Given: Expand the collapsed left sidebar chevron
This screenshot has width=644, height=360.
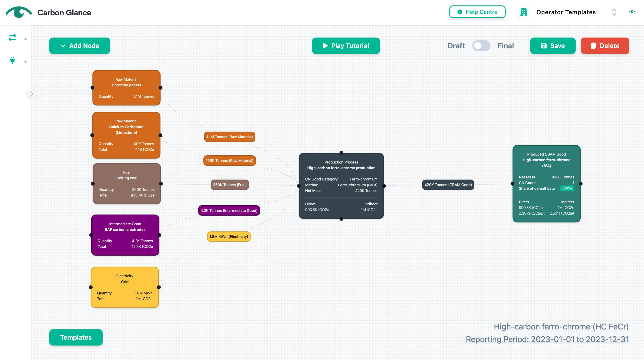Looking at the screenshot, I should pyautogui.click(x=32, y=94).
